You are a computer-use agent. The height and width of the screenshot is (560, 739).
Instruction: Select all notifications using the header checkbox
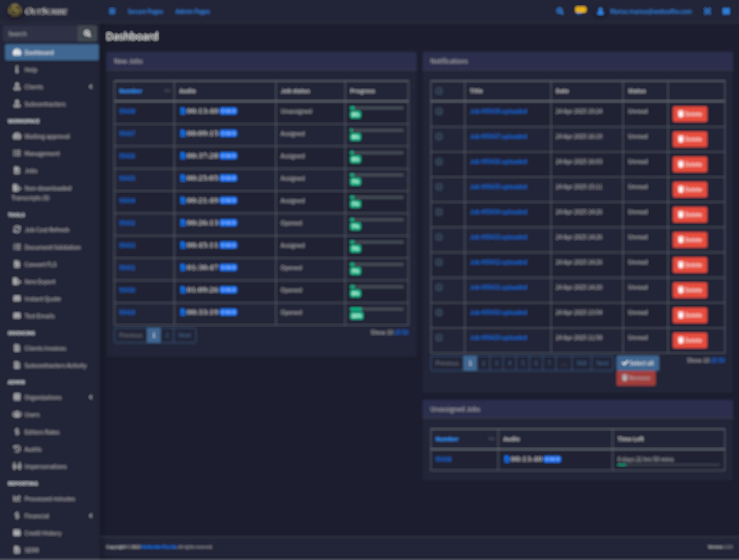pos(439,91)
